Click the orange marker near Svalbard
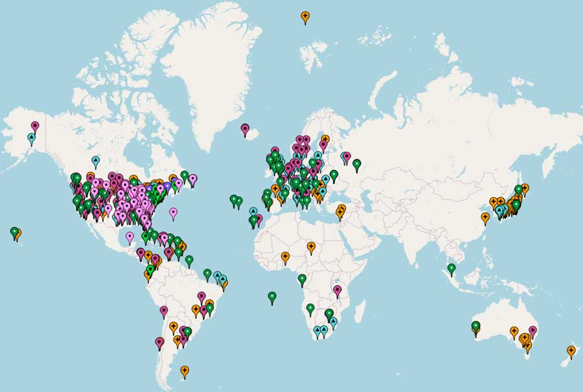Image resolution: width=583 pixels, height=392 pixels. click(x=305, y=16)
